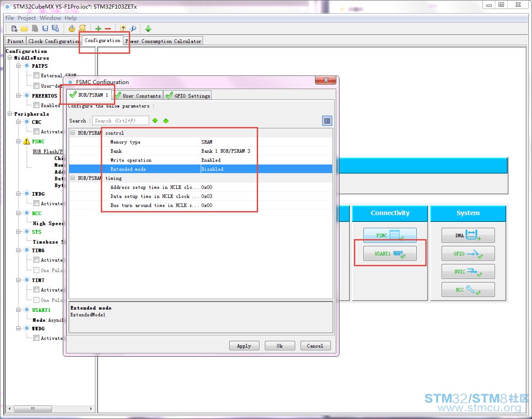Collapse the NOR/PSRAM timing group
Screen dimensions: 532x419
pyautogui.click(x=73, y=178)
